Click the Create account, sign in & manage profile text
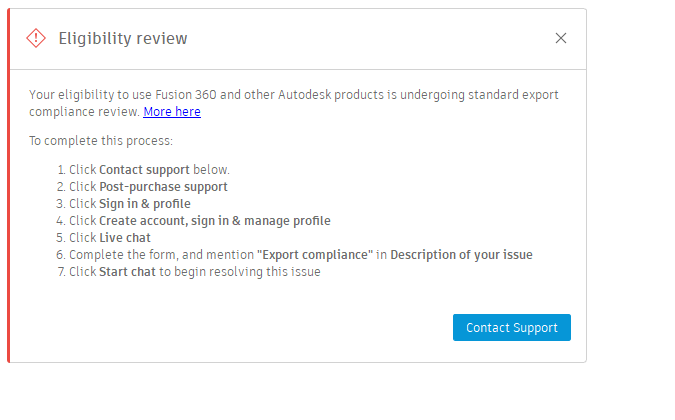 [x=214, y=220]
